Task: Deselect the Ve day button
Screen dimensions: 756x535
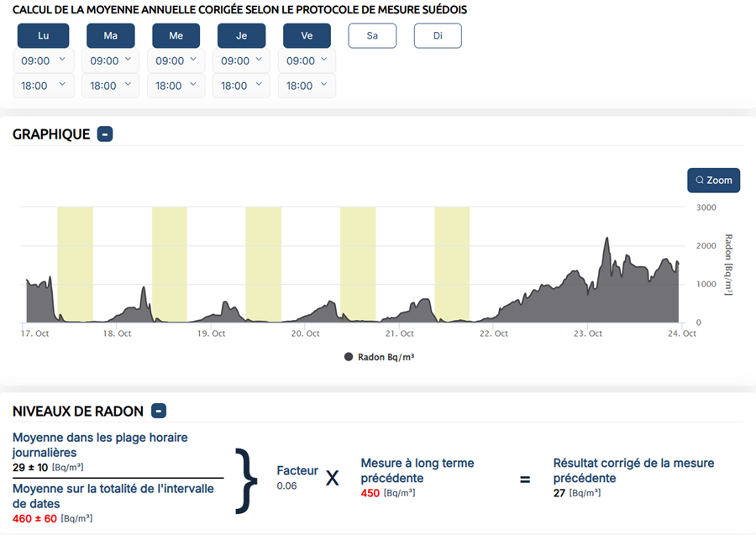Action: [307, 36]
